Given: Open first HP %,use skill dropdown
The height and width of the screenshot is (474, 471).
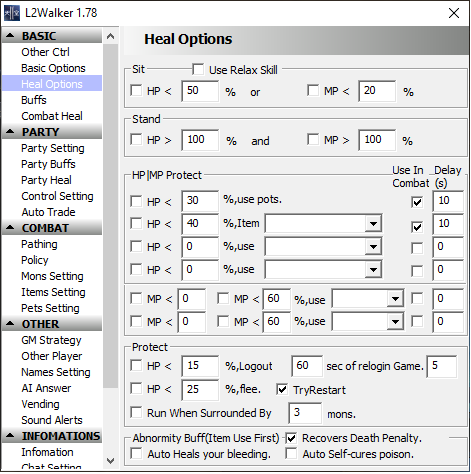Looking at the screenshot, I should point(373,247).
